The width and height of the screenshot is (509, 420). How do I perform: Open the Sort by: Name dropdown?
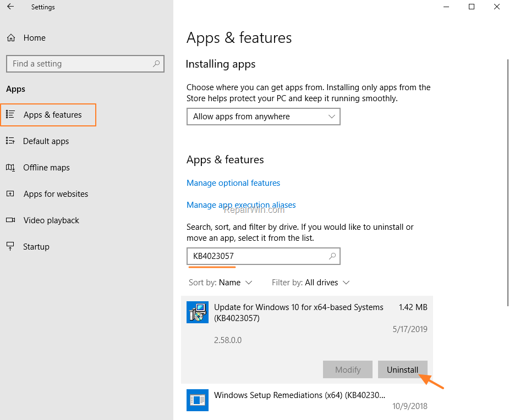(221, 283)
